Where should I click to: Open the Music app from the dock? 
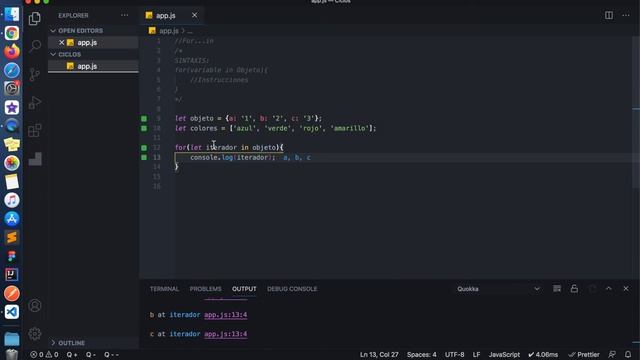click(12, 200)
